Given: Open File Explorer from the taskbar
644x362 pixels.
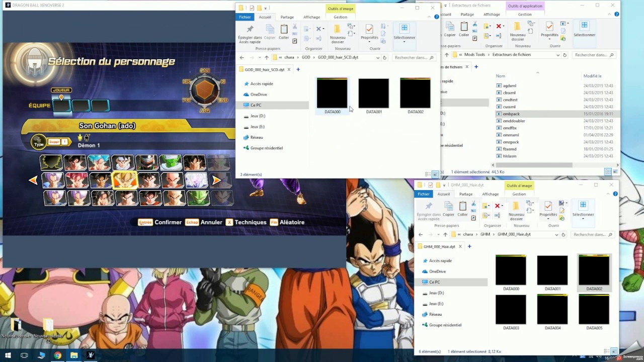Looking at the screenshot, I should click(74, 355).
